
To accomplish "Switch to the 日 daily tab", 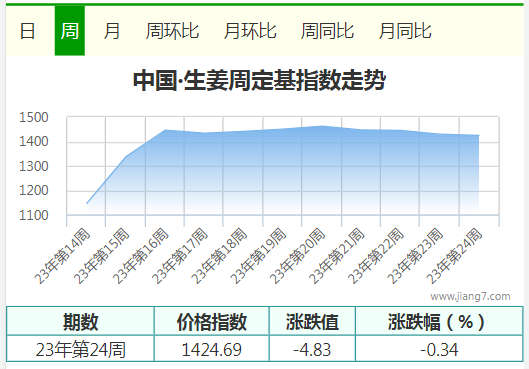I will click(x=27, y=31).
